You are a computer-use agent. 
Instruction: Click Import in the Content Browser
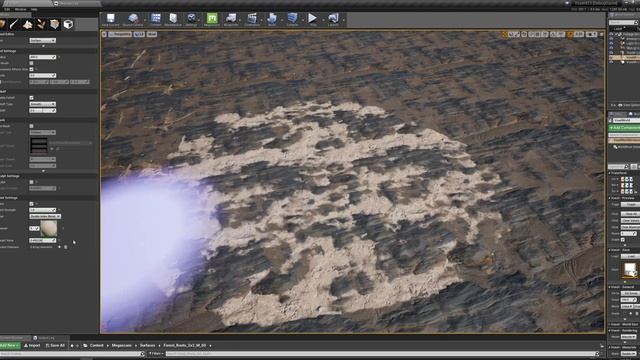32,345
